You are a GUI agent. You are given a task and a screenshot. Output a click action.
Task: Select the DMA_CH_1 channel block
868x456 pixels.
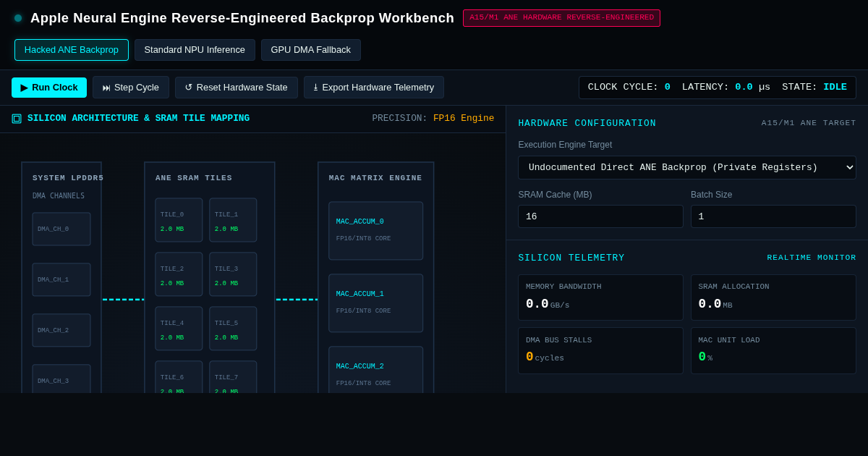click(x=61, y=280)
